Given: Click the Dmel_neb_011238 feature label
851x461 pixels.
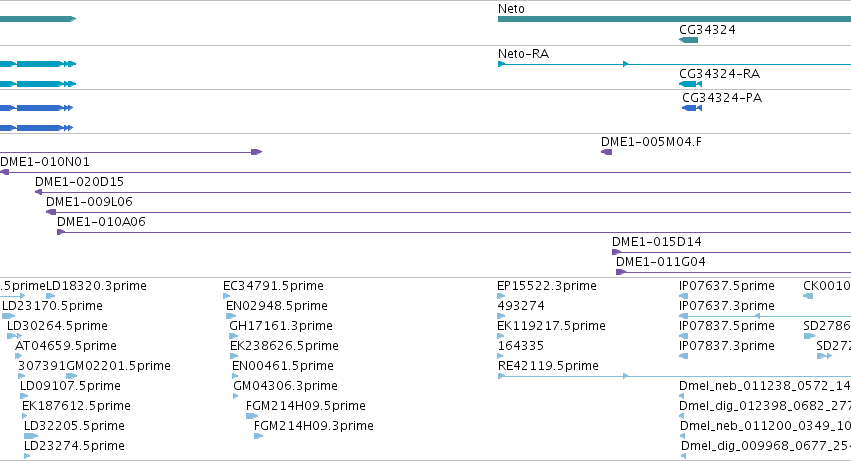Looking at the screenshot, I should click(x=765, y=386).
